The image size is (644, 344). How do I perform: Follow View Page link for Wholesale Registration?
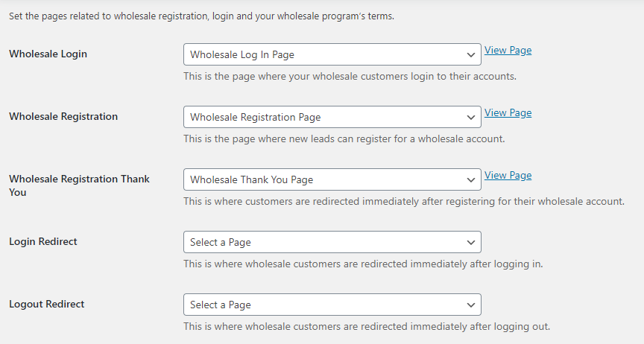click(508, 113)
